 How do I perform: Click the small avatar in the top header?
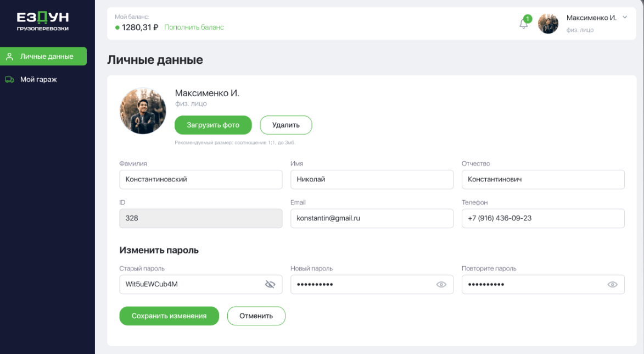tap(548, 24)
